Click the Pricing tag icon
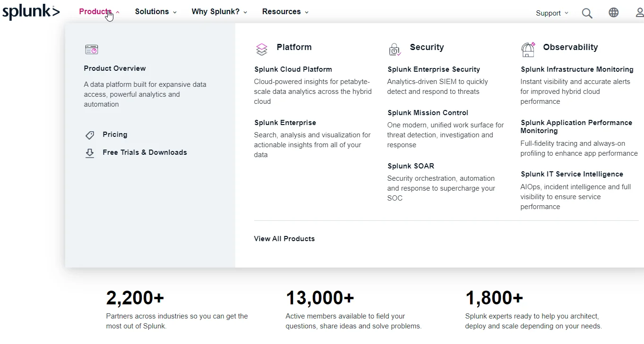The height and width of the screenshot is (344, 644). (x=90, y=135)
